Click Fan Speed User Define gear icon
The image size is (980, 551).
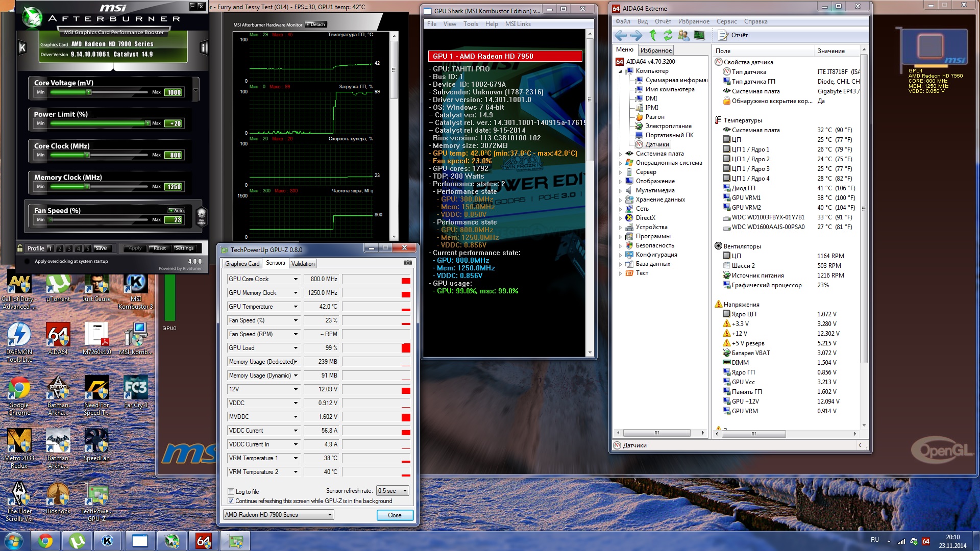tap(202, 215)
